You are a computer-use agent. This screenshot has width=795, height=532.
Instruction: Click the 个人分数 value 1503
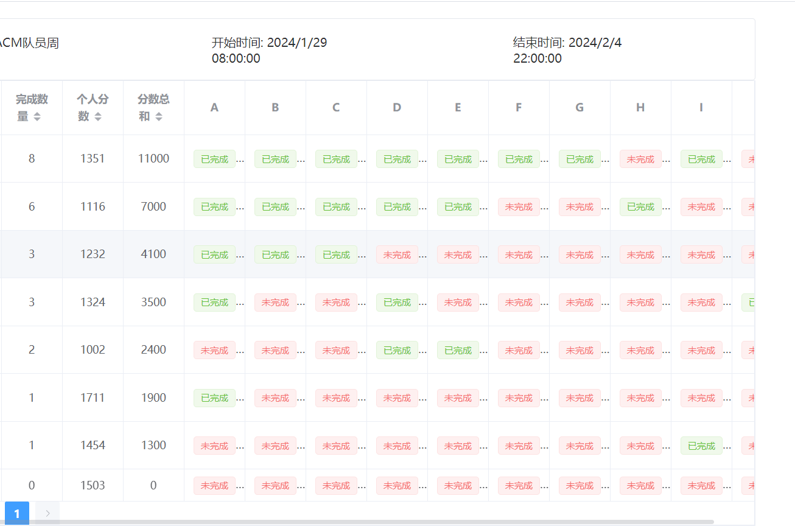(93, 485)
